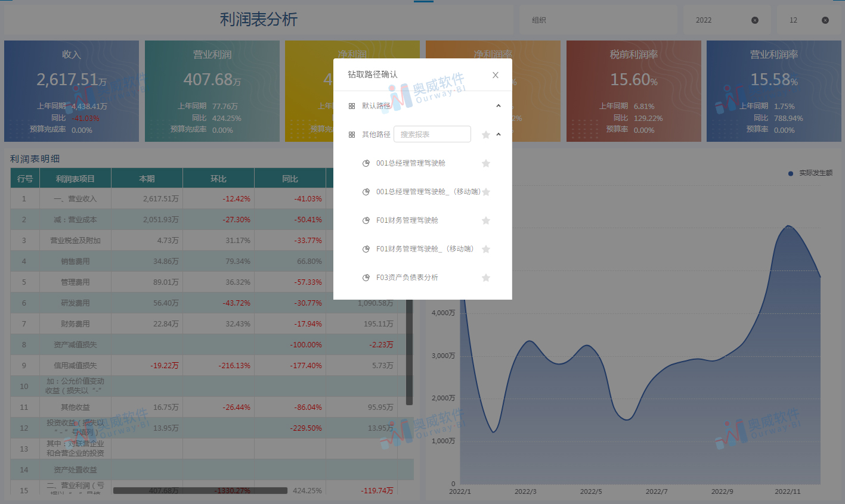The height and width of the screenshot is (504, 845).
Task: Clear the 2022 year filter with its x icon
Action: point(755,20)
